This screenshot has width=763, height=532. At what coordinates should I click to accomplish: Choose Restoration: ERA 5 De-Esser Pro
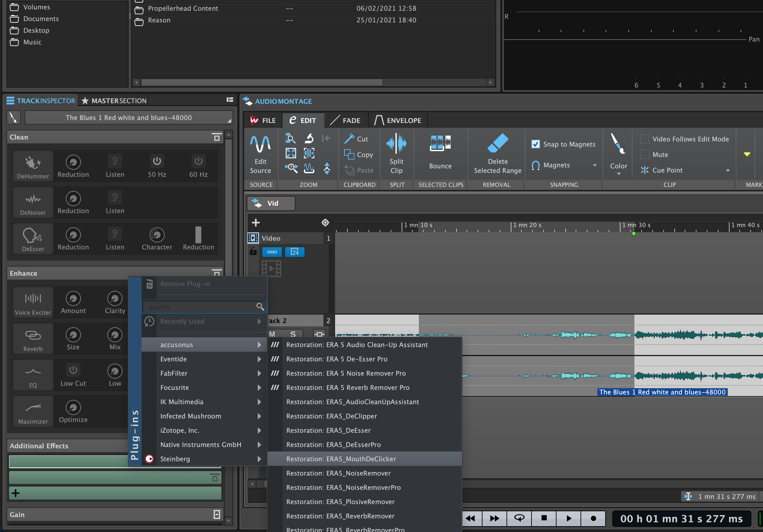pos(364,359)
